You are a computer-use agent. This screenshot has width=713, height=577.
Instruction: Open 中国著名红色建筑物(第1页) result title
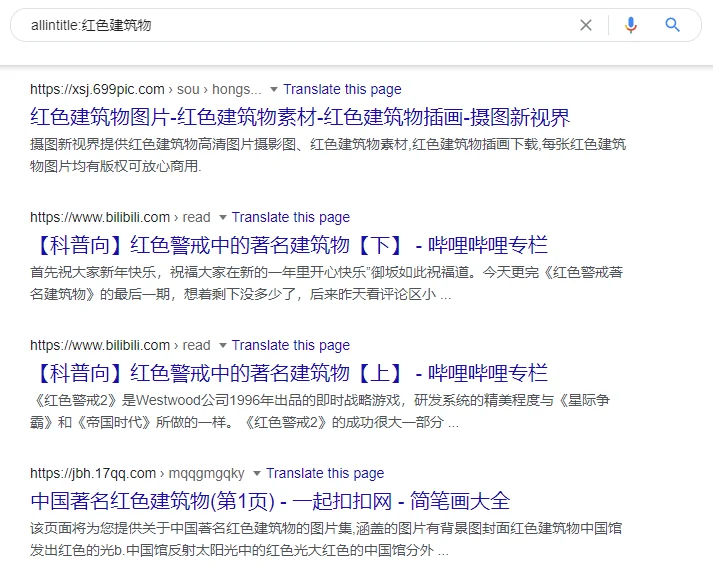point(270,501)
